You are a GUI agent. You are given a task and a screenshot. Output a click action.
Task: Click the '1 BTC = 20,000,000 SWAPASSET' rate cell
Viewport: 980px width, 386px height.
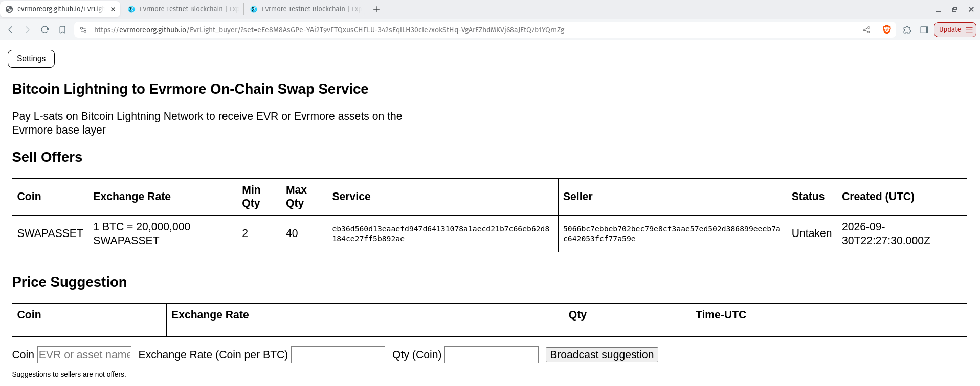163,233
